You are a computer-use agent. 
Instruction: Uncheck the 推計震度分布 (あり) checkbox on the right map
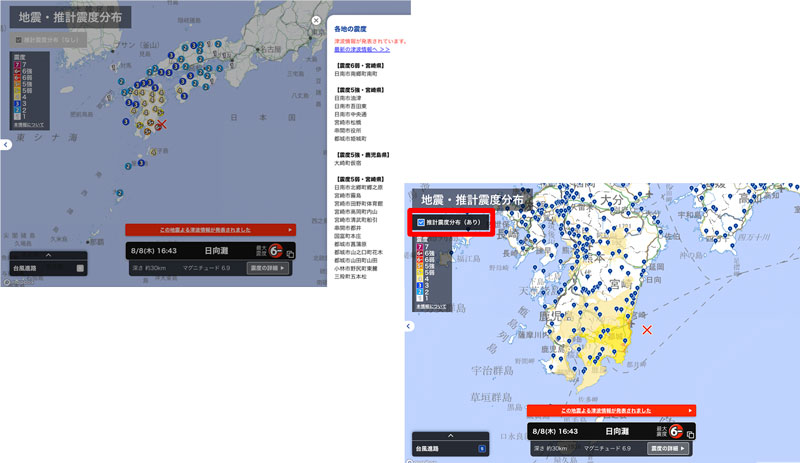tap(421, 222)
